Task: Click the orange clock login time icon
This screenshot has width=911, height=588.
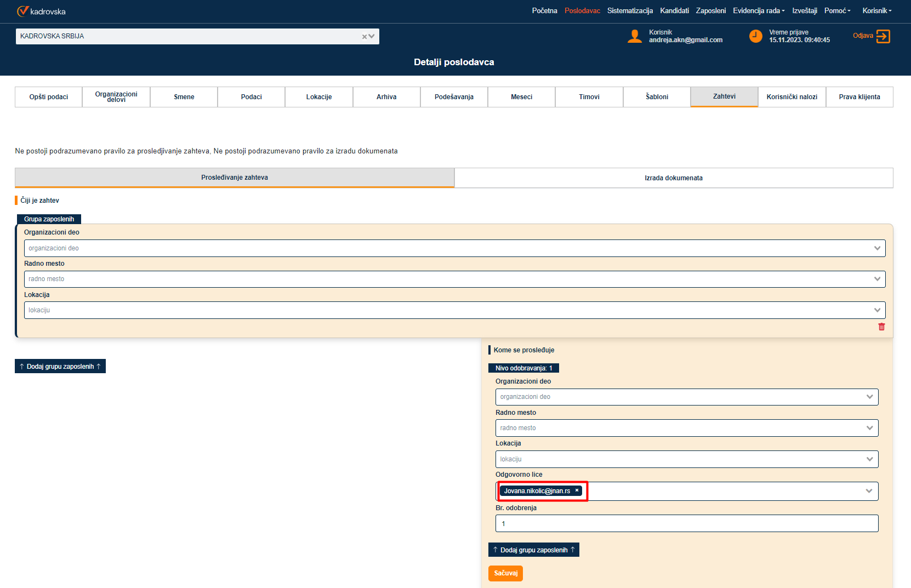Action: (x=755, y=36)
